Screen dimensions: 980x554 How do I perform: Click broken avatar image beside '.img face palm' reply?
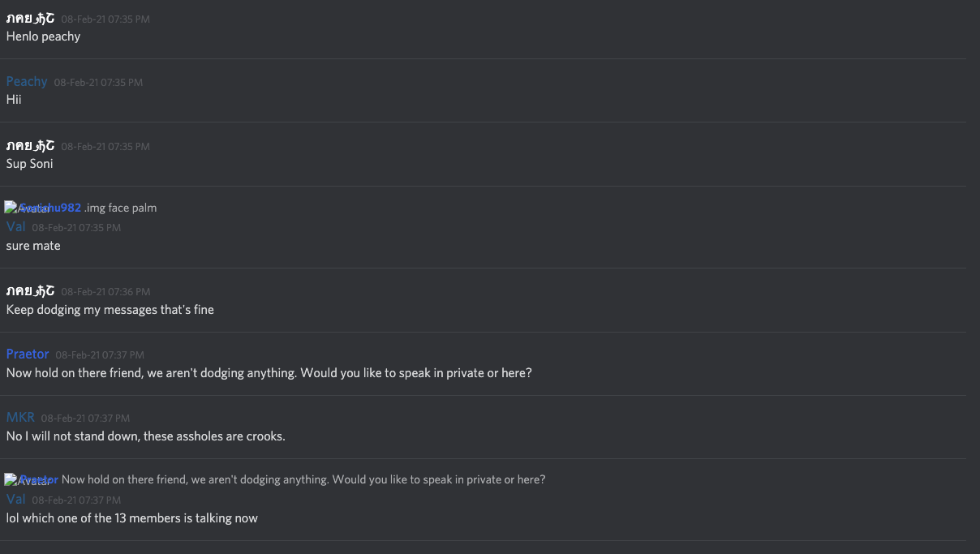(x=11, y=208)
